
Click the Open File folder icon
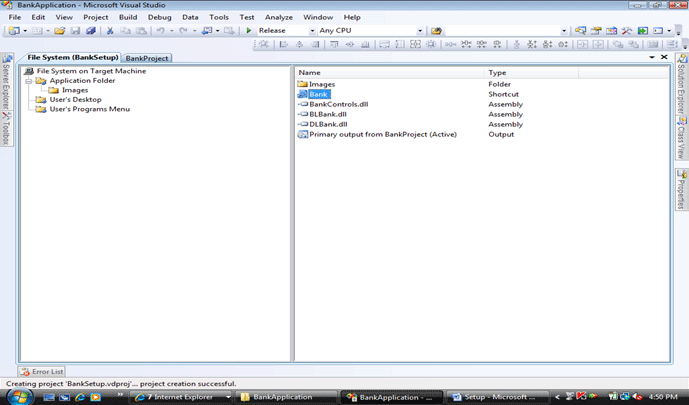click(60, 30)
